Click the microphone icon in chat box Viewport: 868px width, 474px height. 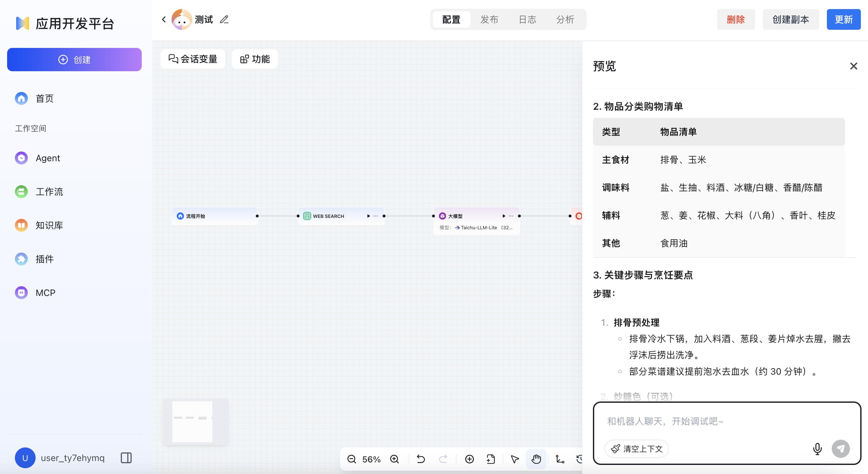(817, 449)
